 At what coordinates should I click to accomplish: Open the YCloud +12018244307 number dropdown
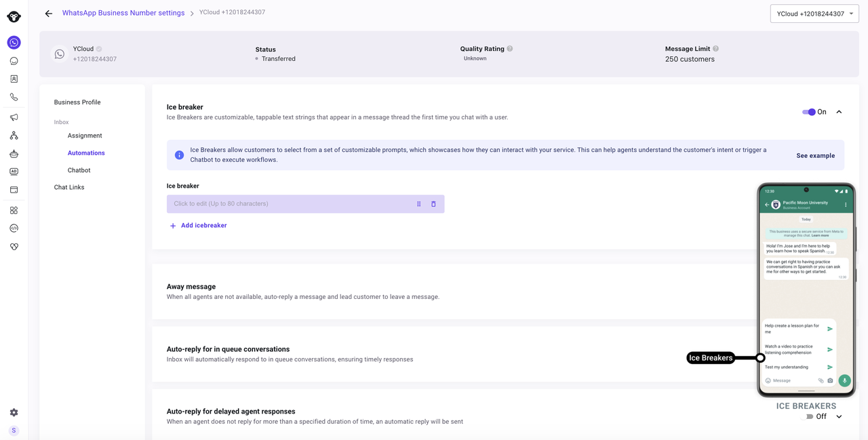tap(814, 14)
